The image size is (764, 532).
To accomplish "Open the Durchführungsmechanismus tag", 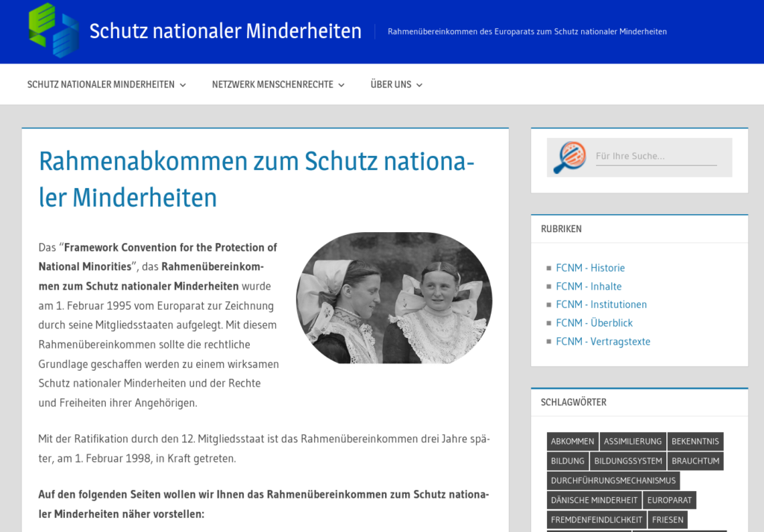I will pos(613,481).
